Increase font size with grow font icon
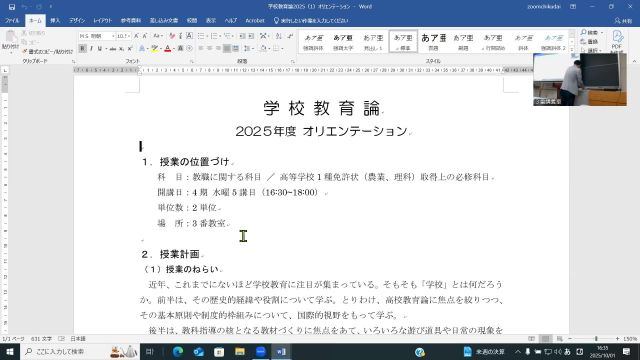This screenshot has width=640, height=360. pyautogui.click(x=136, y=36)
